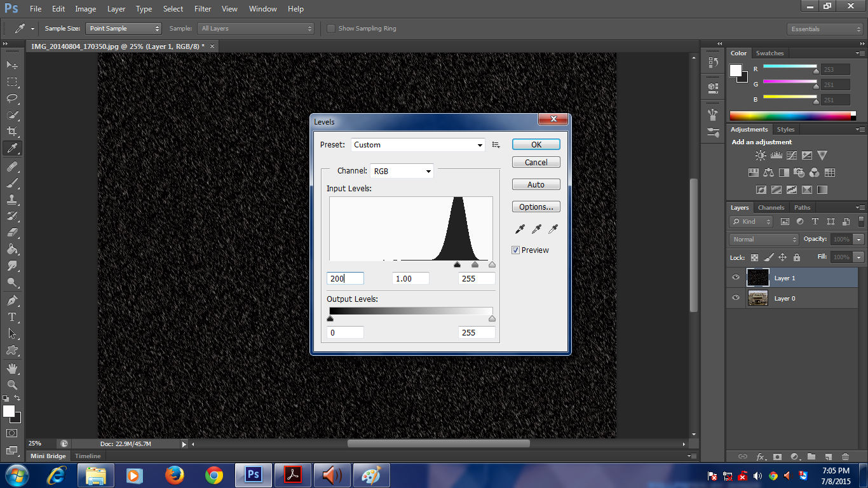This screenshot has width=868, height=488.
Task: Switch to the Swatches tab
Action: [x=770, y=53]
